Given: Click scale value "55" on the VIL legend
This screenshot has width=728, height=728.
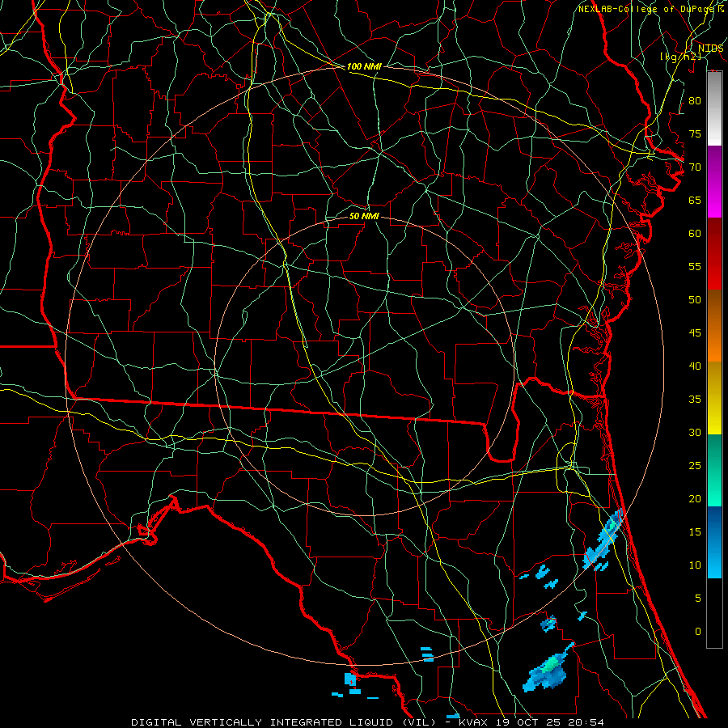Looking at the screenshot, I should pos(695,266).
